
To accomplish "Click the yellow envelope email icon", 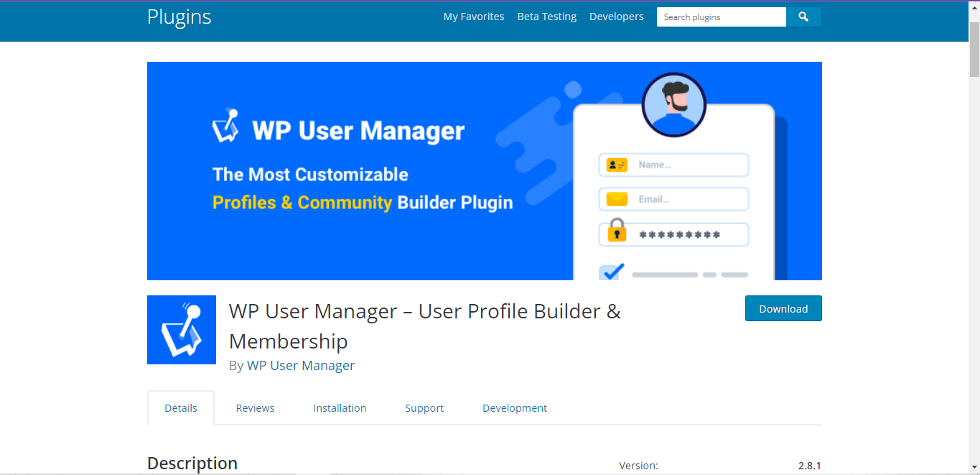I will pos(617,199).
